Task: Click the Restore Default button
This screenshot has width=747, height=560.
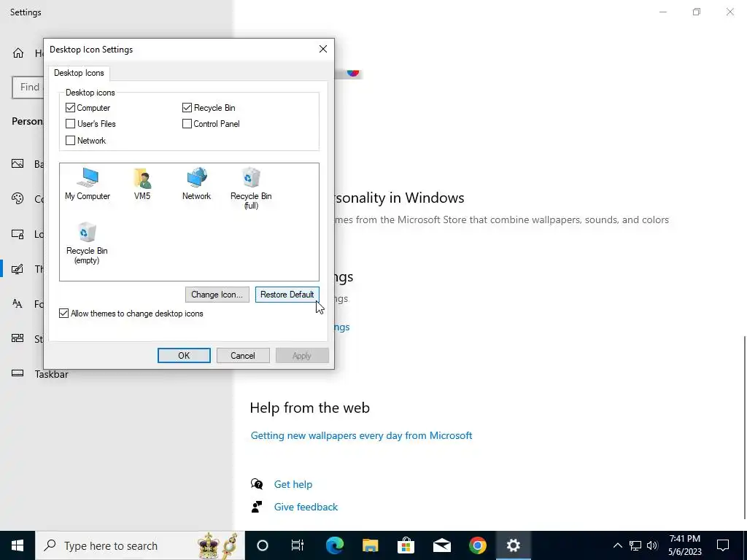Action: 287,295
